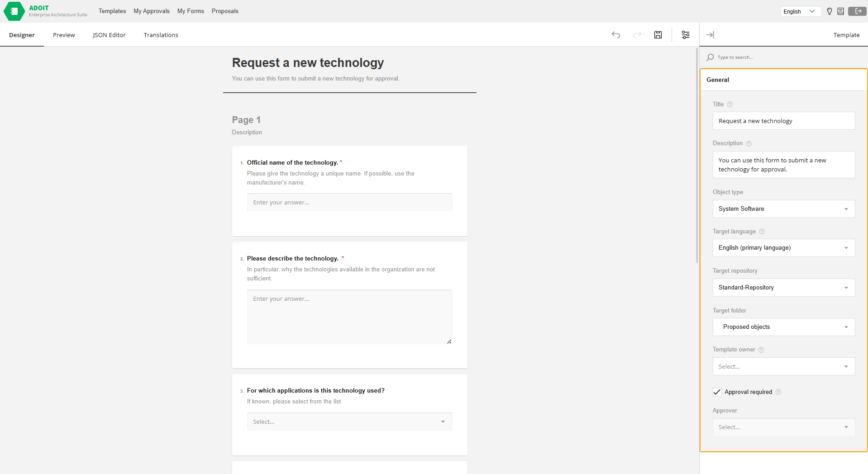Go to My Approvals

pos(152,11)
